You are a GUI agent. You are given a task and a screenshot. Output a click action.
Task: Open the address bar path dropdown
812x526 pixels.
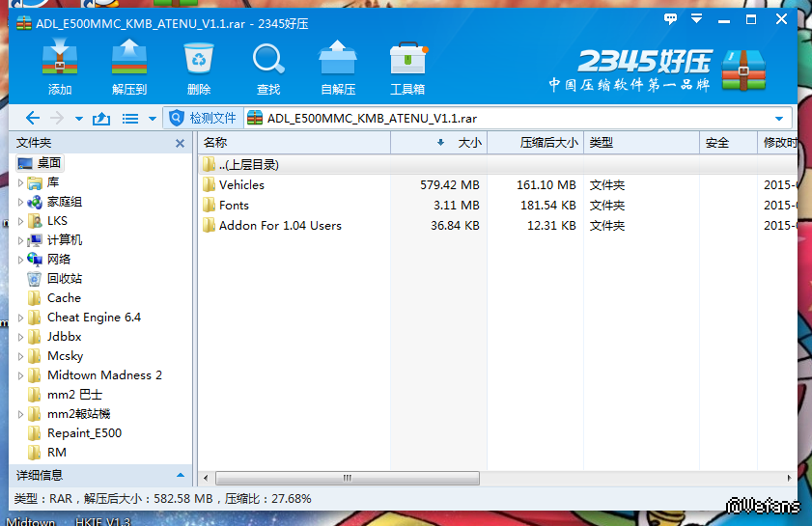[x=779, y=119]
